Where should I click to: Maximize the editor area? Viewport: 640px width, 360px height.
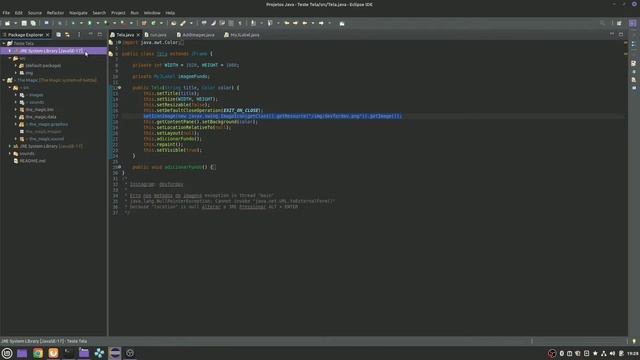[621, 35]
